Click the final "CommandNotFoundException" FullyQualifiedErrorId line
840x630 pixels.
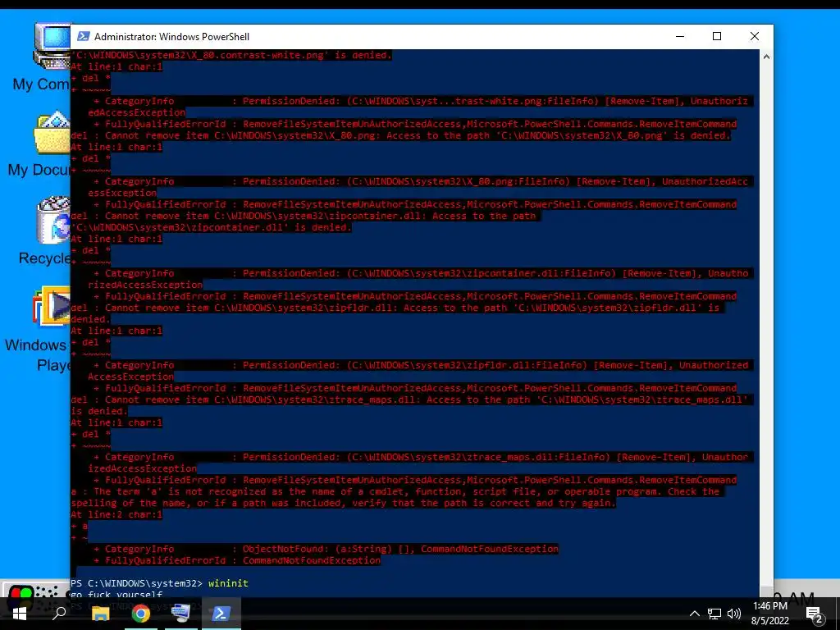click(x=237, y=560)
